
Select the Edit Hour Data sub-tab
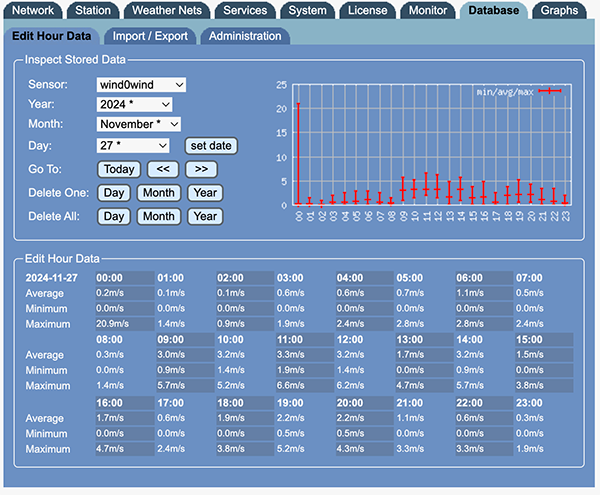pyautogui.click(x=52, y=36)
